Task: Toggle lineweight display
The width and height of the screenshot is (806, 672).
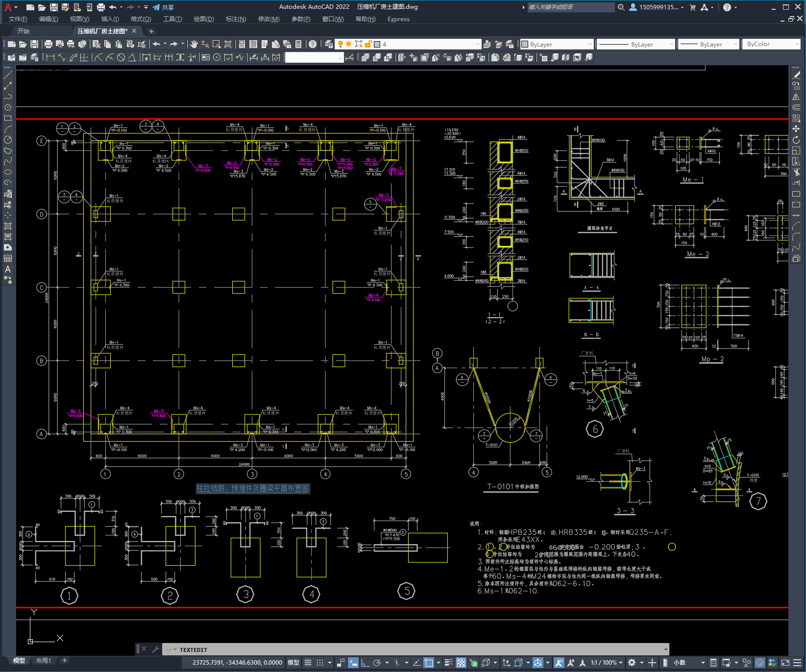Action: coord(448,663)
